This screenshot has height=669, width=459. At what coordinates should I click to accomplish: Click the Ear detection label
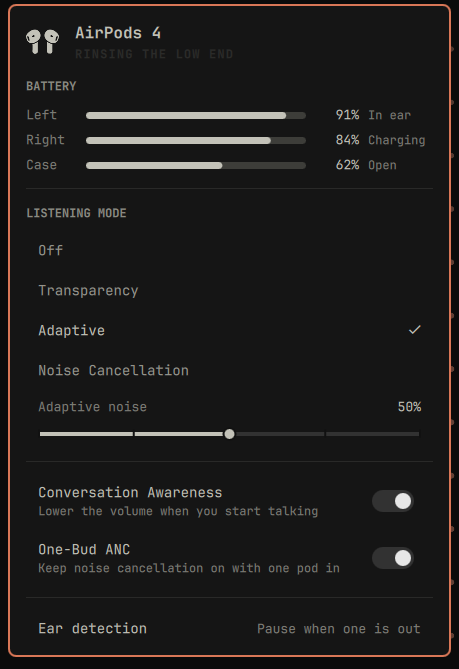point(93,628)
